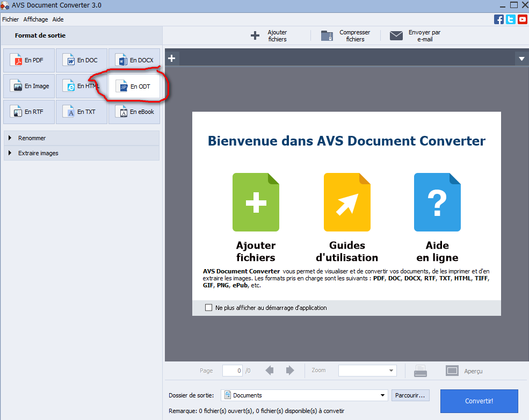Open the Facebook page icon
The height and width of the screenshot is (420, 529).
498,19
